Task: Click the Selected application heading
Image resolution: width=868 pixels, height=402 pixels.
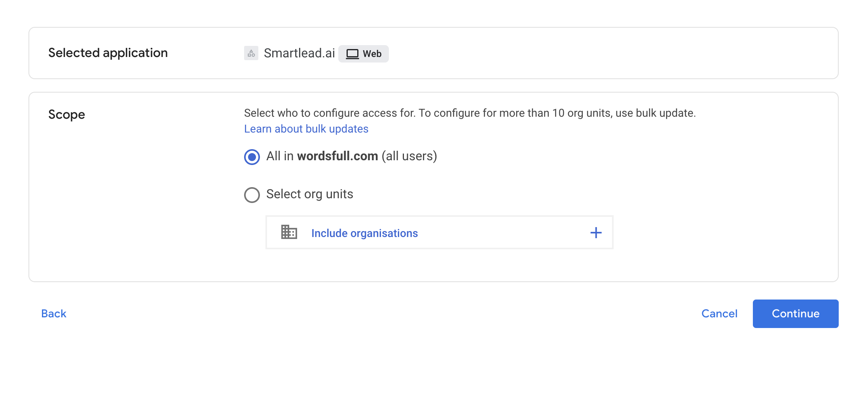Action: (108, 53)
